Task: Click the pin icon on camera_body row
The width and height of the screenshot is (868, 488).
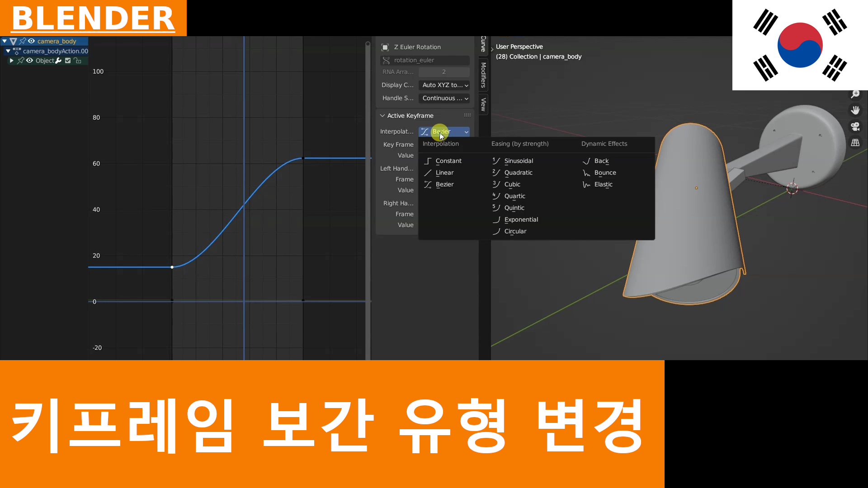Action: tap(23, 41)
